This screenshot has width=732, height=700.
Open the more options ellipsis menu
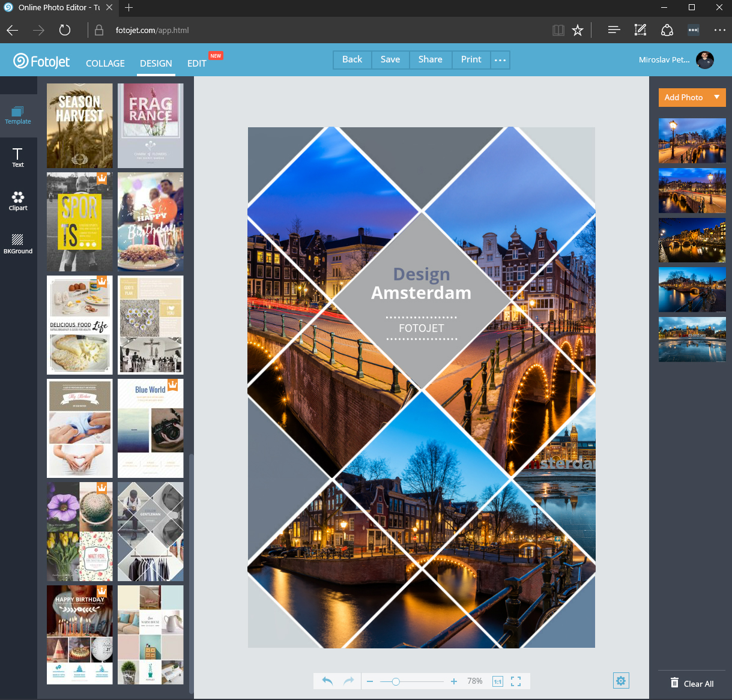pyautogui.click(x=500, y=60)
